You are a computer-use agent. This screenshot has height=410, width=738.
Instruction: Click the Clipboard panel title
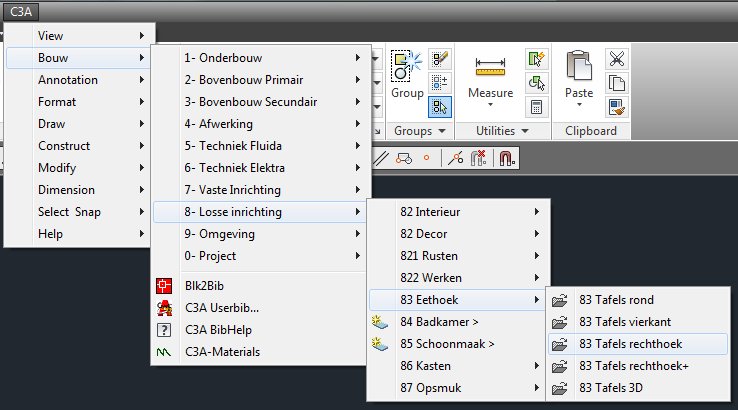click(591, 131)
